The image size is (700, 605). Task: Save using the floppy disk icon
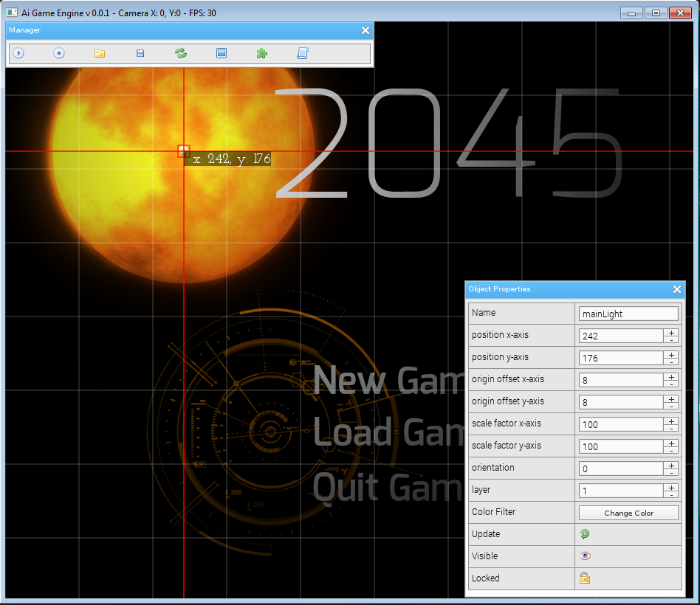tap(140, 53)
